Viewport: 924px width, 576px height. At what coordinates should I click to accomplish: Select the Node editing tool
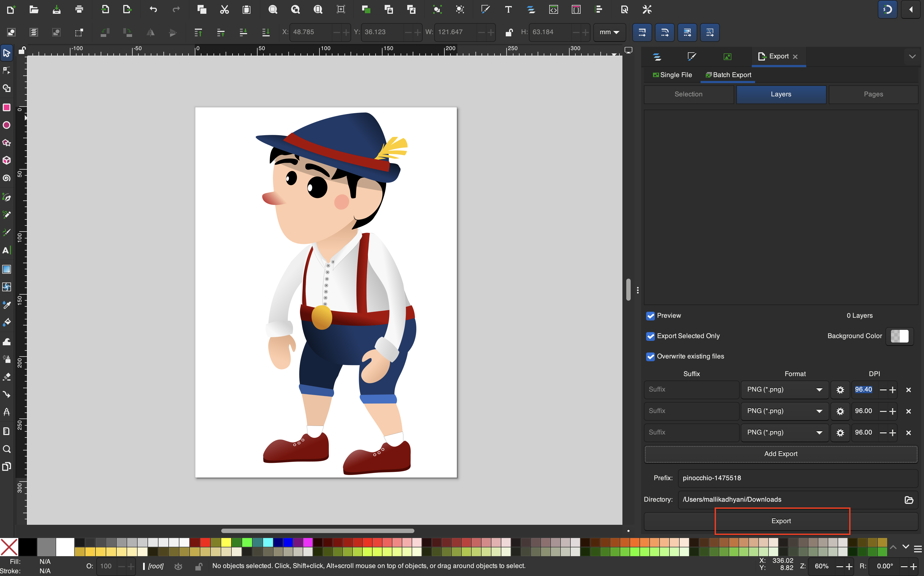pos(7,70)
